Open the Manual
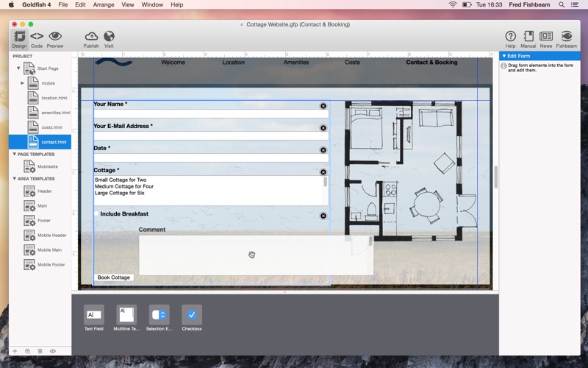588x368 pixels. (528, 38)
